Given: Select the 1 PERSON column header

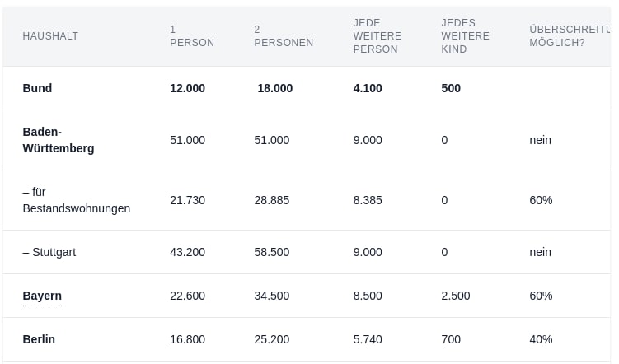Looking at the screenshot, I should 192,36.
